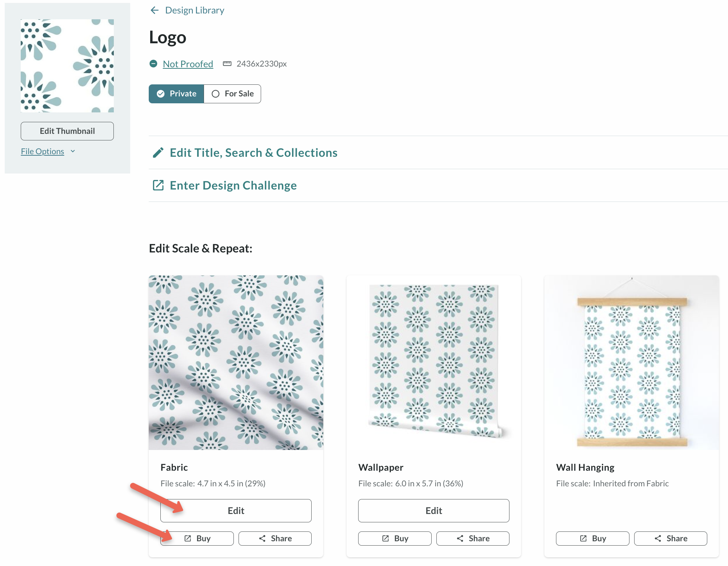
Task: Open Edit Title Search Collections section
Action: pos(253,152)
